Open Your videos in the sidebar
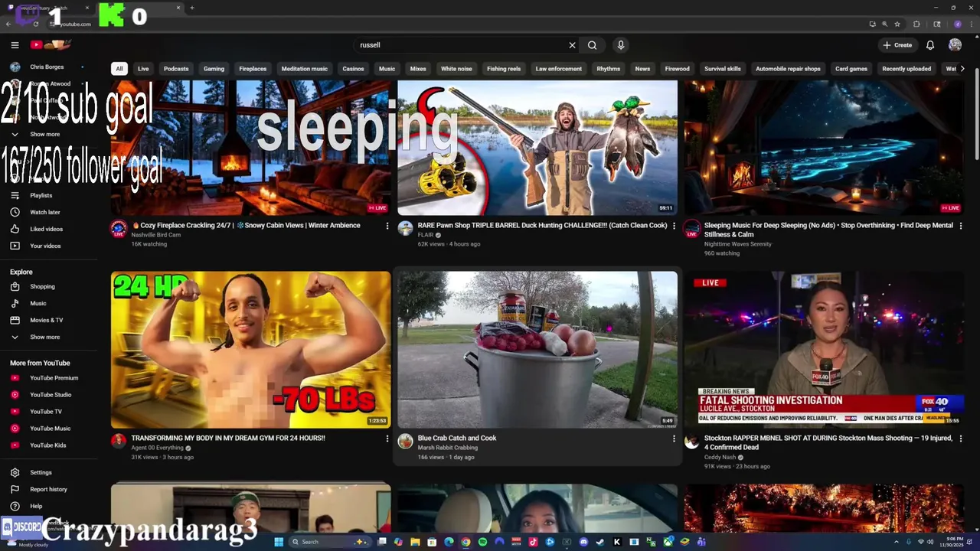The image size is (980, 551). [x=45, y=246]
